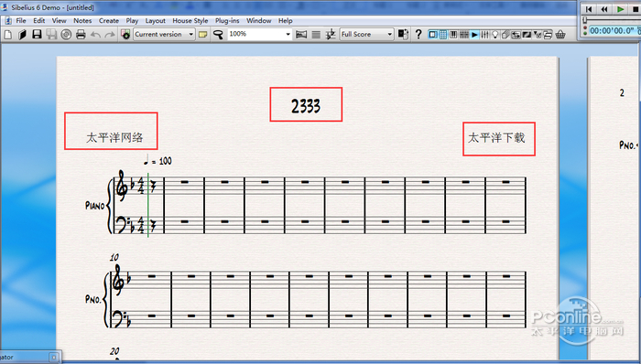Select the Zoom magnifier tool
641x364 pixels.
[218, 35]
